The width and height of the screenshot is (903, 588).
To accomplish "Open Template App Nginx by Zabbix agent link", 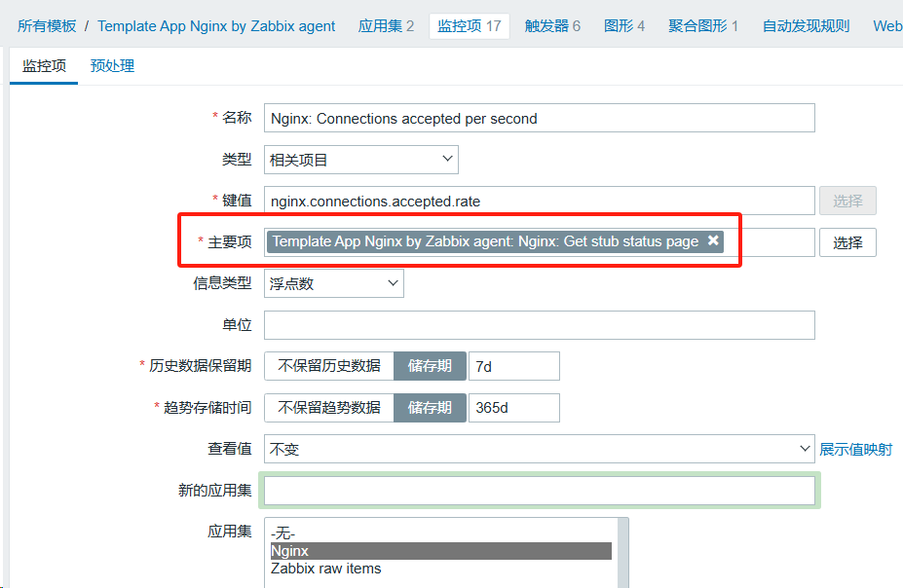I will 216,26.
